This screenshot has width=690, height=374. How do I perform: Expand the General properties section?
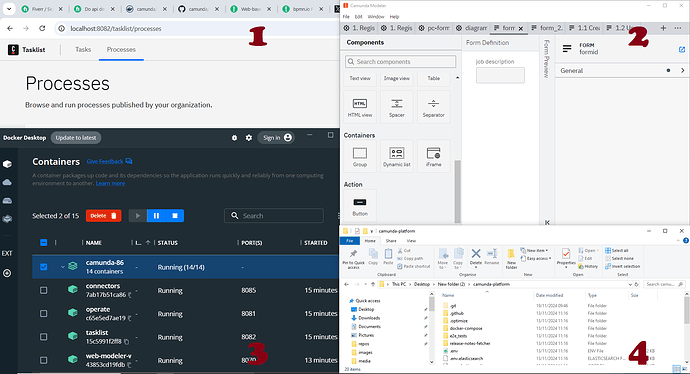coord(683,70)
